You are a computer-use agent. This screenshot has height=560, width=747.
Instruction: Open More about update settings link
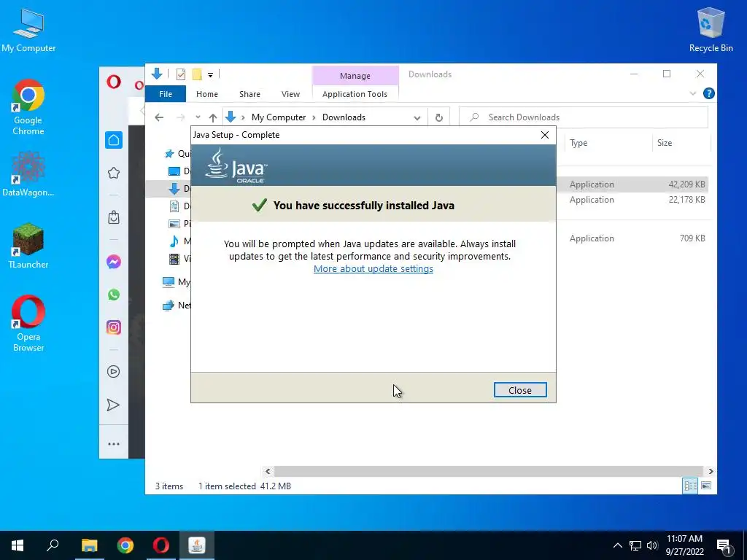coord(373,268)
